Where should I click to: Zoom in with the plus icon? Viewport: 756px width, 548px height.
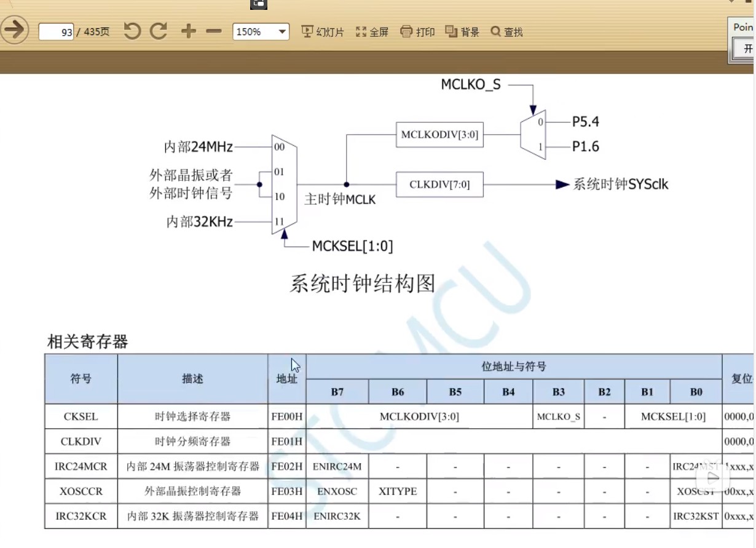188,31
